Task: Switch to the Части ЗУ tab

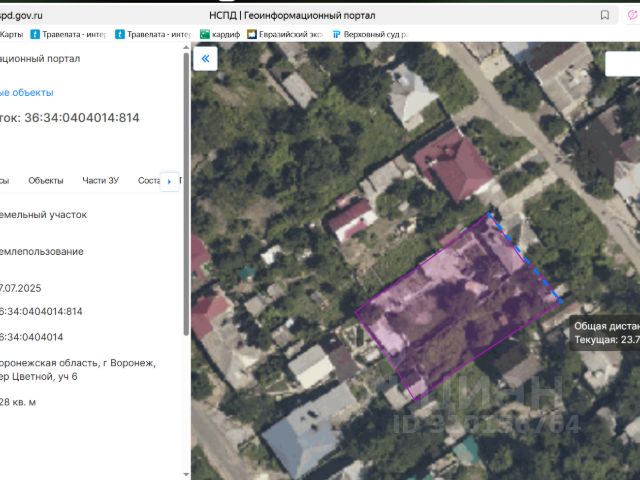Action: [x=100, y=180]
